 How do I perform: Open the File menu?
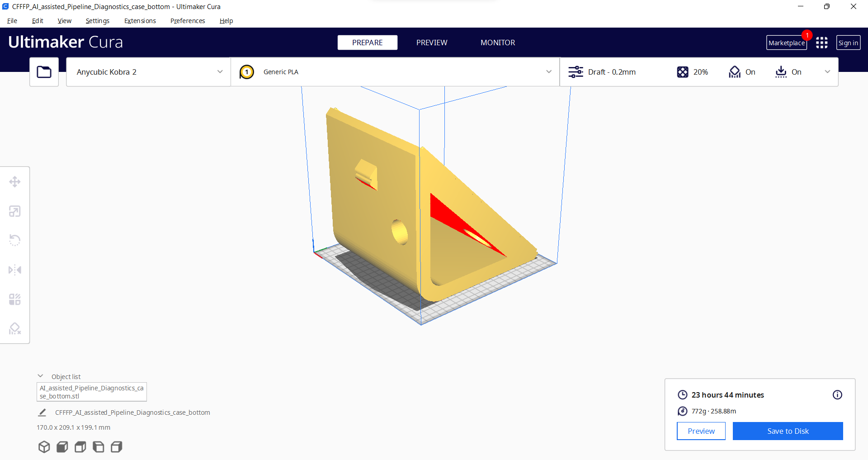point(12,21)
